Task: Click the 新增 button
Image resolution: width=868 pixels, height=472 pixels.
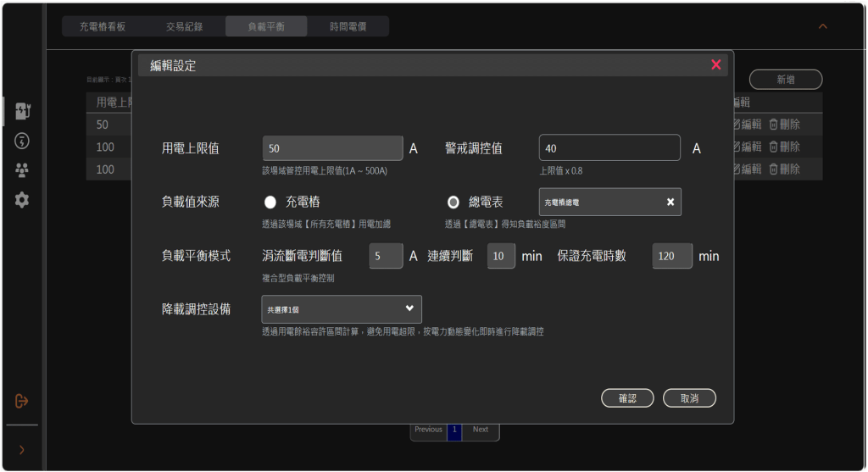Action: pyautogui.click(x=786, y=80)
